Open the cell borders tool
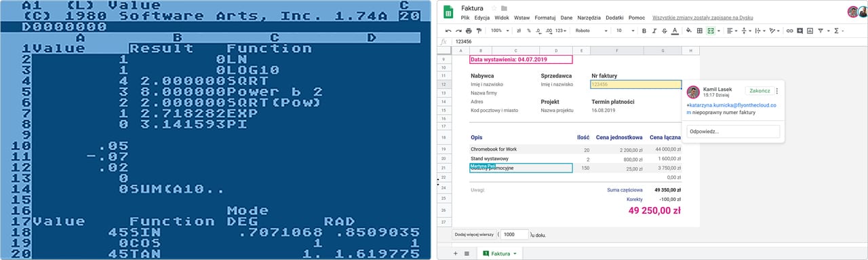This screenshot has height=260, width=868. (700, 31)
